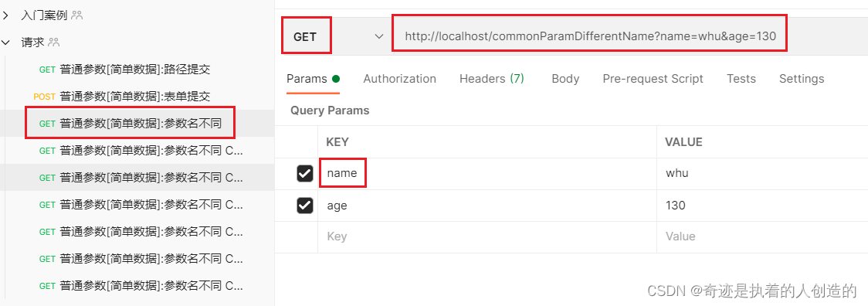Image resolution: width=868 pixels, height=306 pixels.
Task: Open the Headers (7) tab
Action: pyautogui.click(x=492, y=79)
